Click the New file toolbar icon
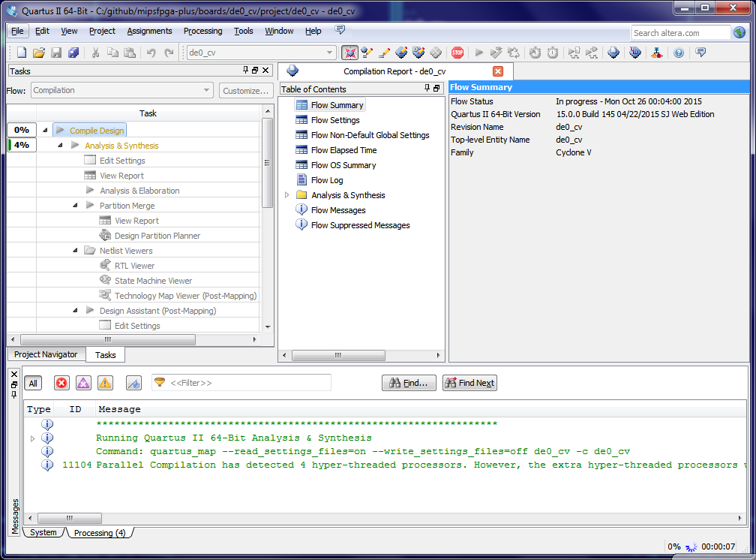 coord(22,52)
